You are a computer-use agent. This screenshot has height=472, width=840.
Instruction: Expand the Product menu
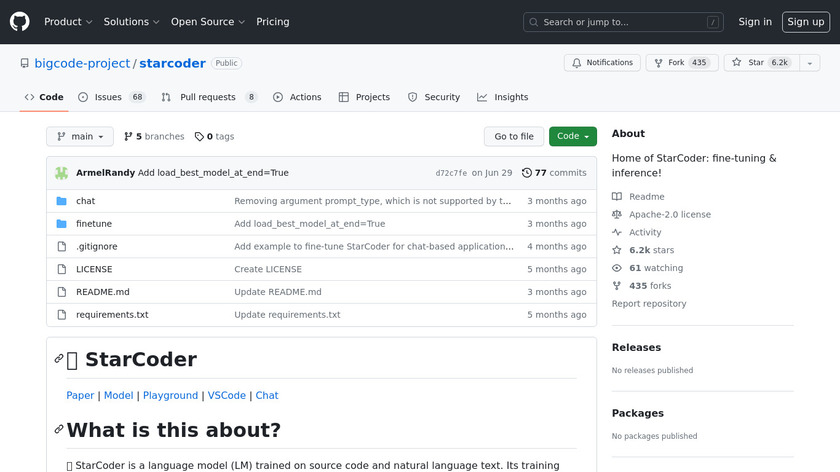(x=68, y=22)
